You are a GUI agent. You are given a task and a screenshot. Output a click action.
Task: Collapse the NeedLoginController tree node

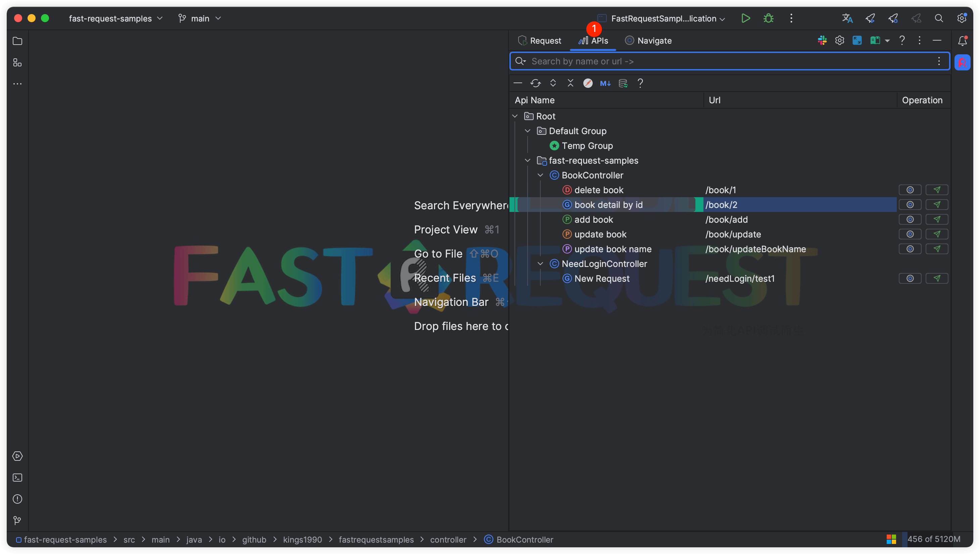[540, 264]
